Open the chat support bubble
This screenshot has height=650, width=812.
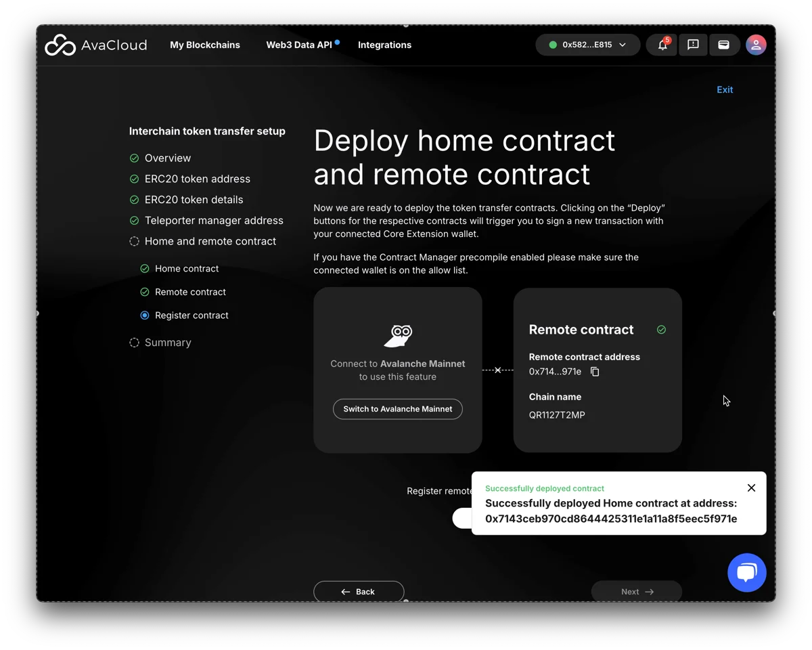coord(746,572)
